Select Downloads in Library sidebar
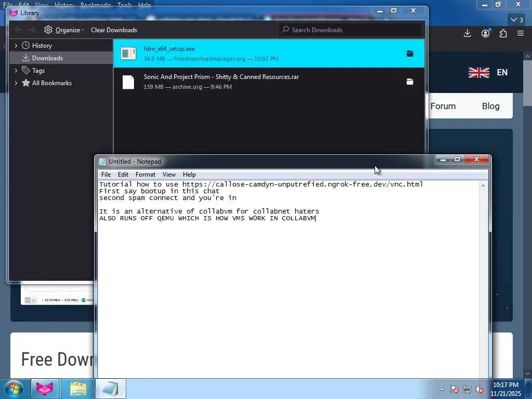 61,58
